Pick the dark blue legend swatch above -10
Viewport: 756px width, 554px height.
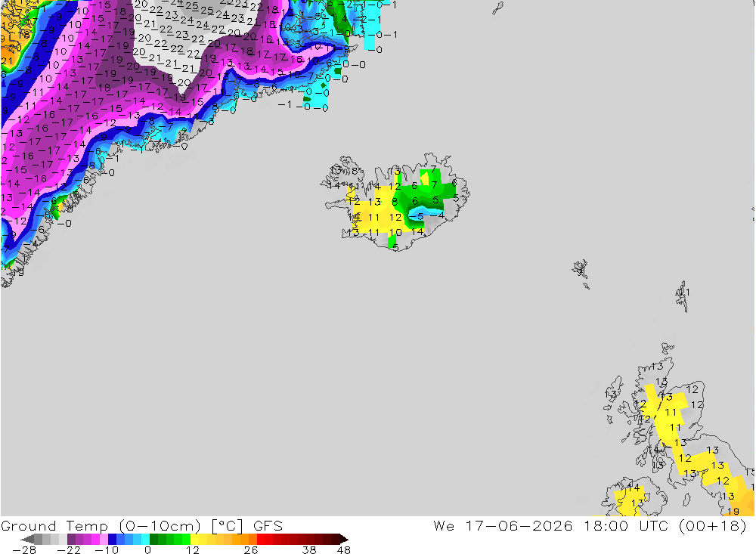tap(112, 539)
